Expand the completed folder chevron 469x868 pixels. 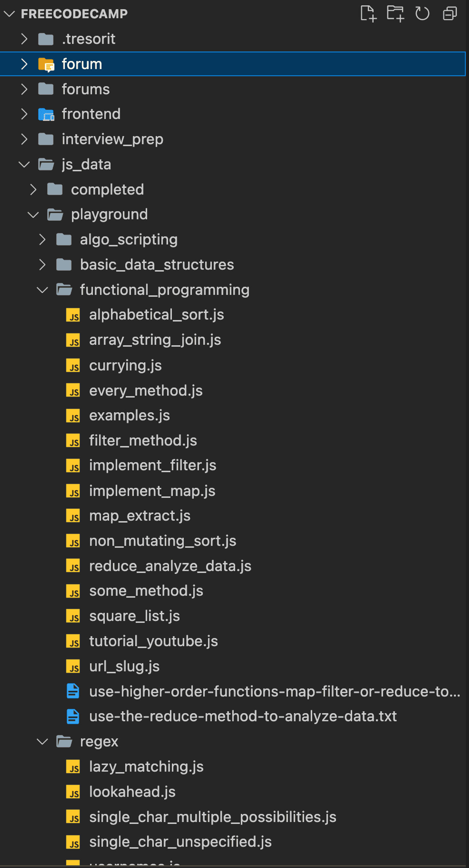click(x=33, y=190)
